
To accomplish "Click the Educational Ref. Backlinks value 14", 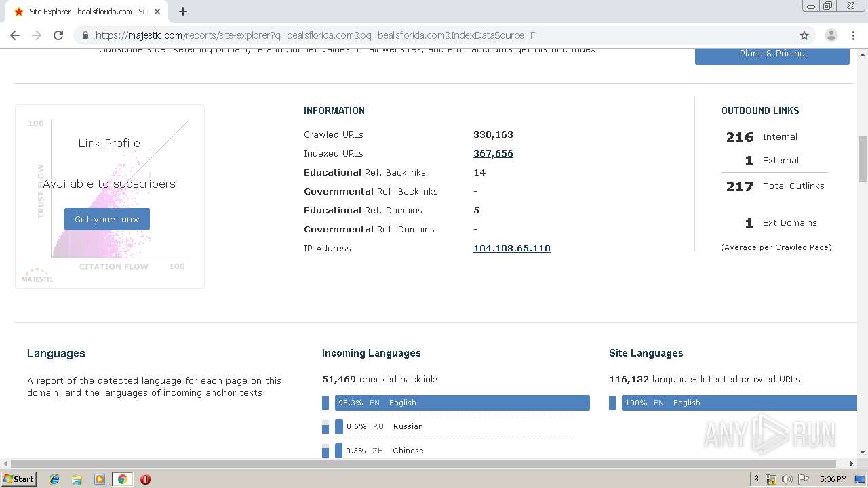I will coord(479,173).
